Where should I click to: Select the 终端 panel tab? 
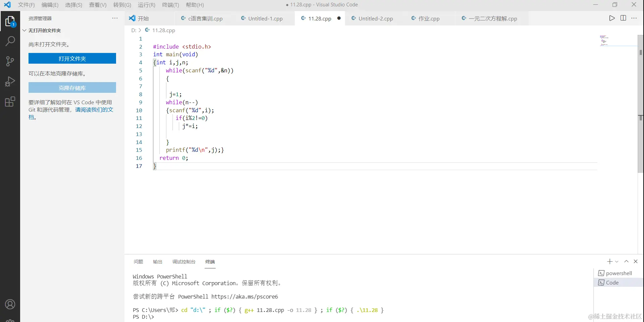(x=210, y=262)
